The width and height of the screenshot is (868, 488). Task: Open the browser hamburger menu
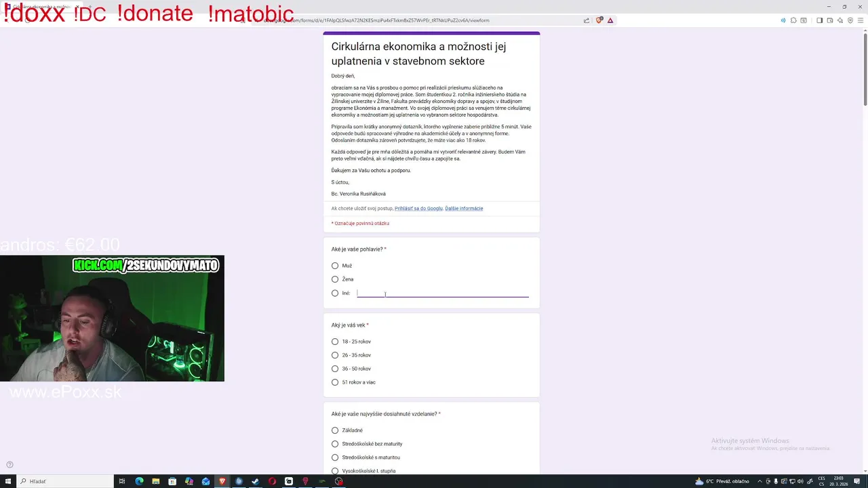(861, 20)
